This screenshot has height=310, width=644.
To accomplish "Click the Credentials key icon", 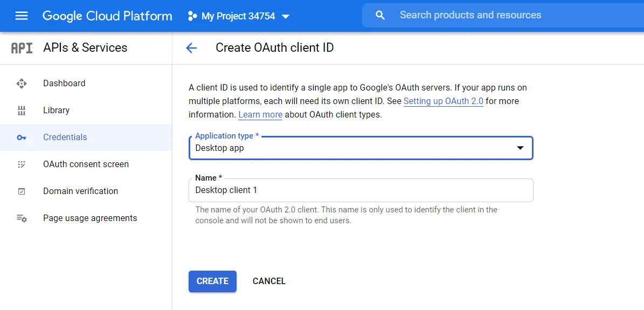I will 22,137.
